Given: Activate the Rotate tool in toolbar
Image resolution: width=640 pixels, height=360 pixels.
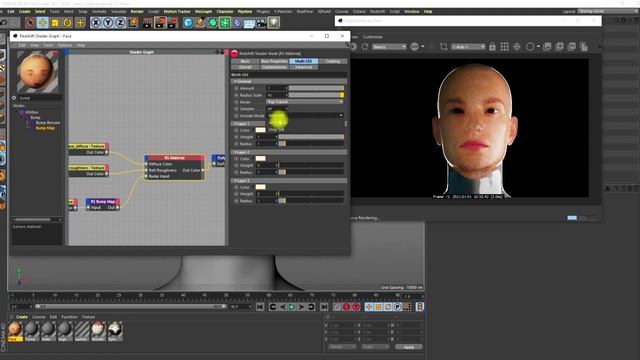Looking at the screenshot, I should (x=68, y=22).
